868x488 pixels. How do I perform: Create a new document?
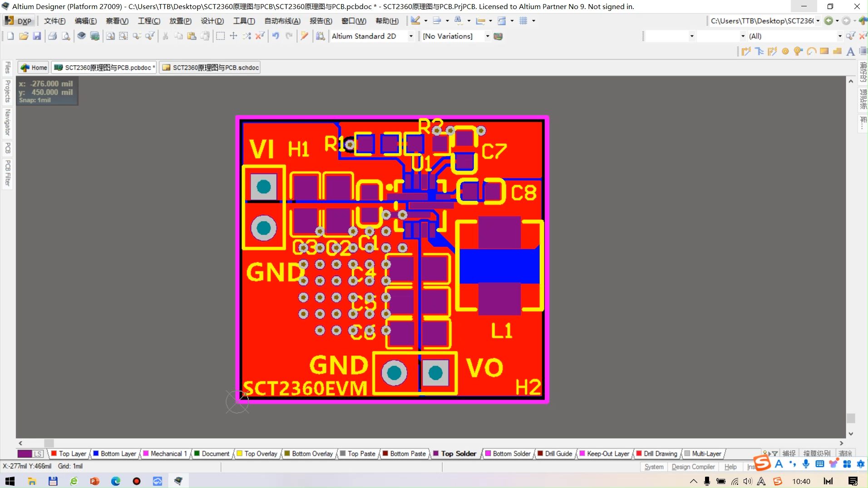tap(10, 36)
